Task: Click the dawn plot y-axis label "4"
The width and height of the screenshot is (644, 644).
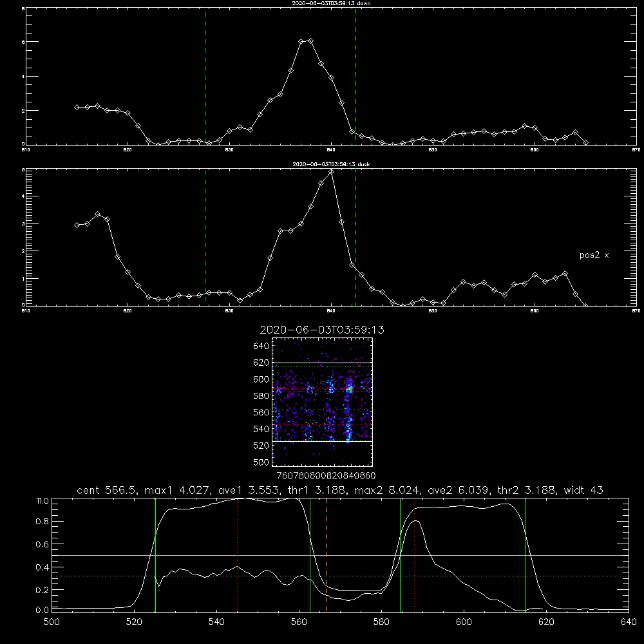Action: 23,77
